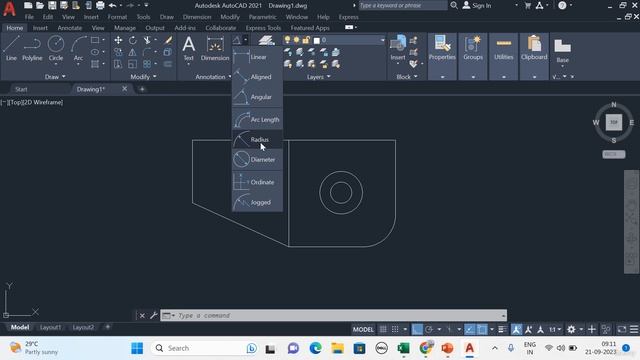Toggle ortho mode in status bar
Viewport: 640px width, 360px height.
(x=417, y=329)
